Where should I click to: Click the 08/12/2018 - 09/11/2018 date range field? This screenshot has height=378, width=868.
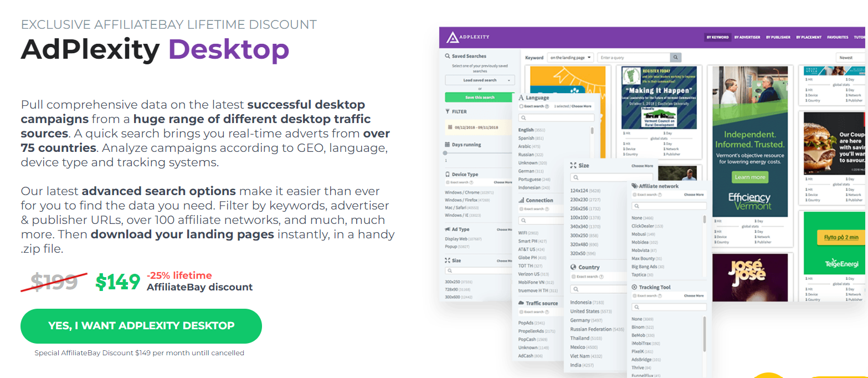(x=480, y=127)
